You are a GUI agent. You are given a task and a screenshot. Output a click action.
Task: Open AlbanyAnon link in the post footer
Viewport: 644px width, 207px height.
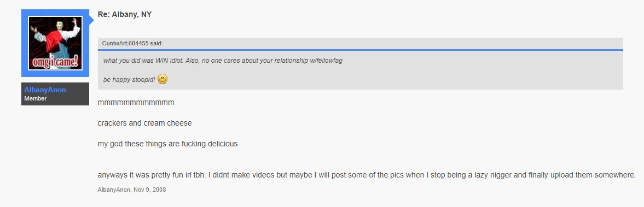(114, 190)
